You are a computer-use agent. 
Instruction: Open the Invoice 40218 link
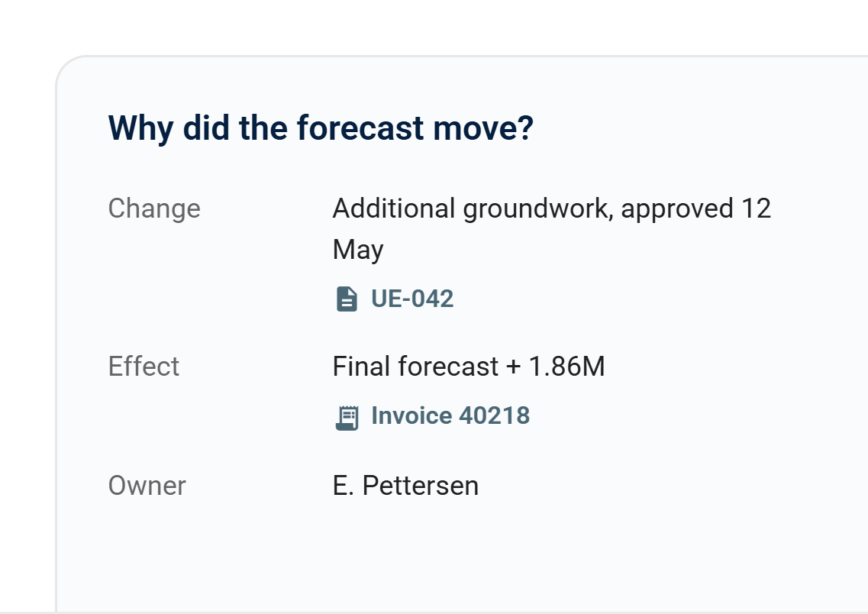[450, 415]
